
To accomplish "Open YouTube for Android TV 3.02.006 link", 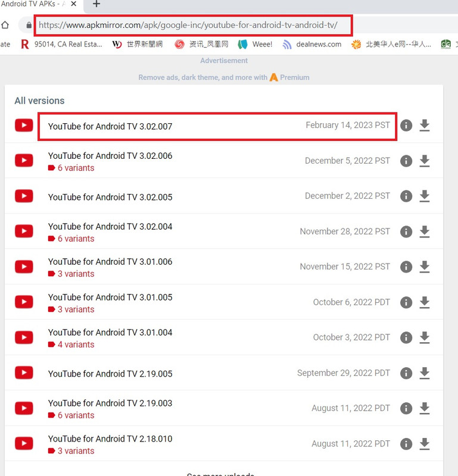I will [x=110, y=156].
